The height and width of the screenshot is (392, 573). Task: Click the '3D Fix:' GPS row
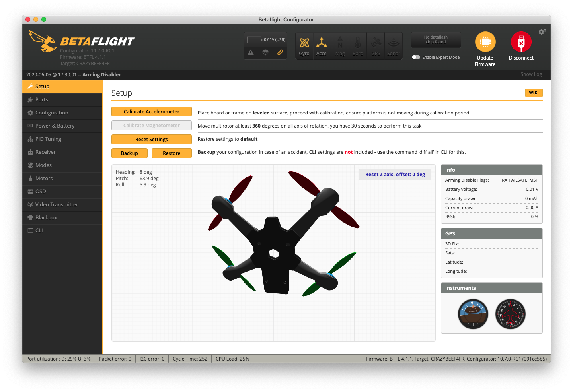tap(492, 244)
